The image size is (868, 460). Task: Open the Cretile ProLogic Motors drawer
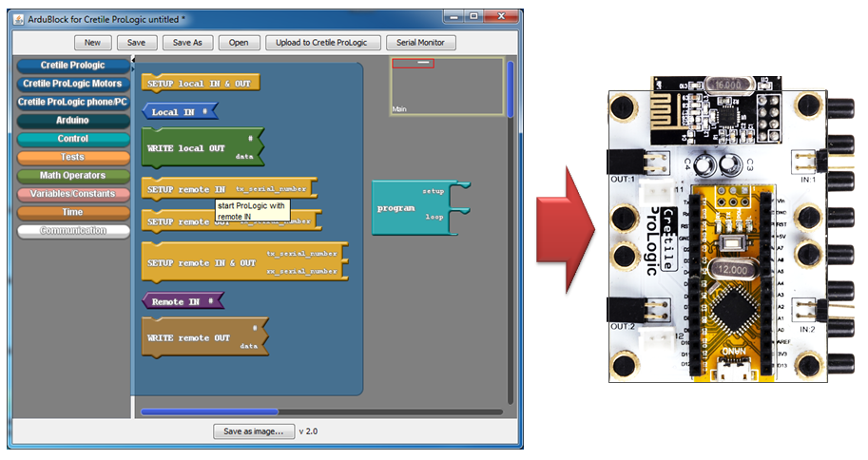[73, 84]
